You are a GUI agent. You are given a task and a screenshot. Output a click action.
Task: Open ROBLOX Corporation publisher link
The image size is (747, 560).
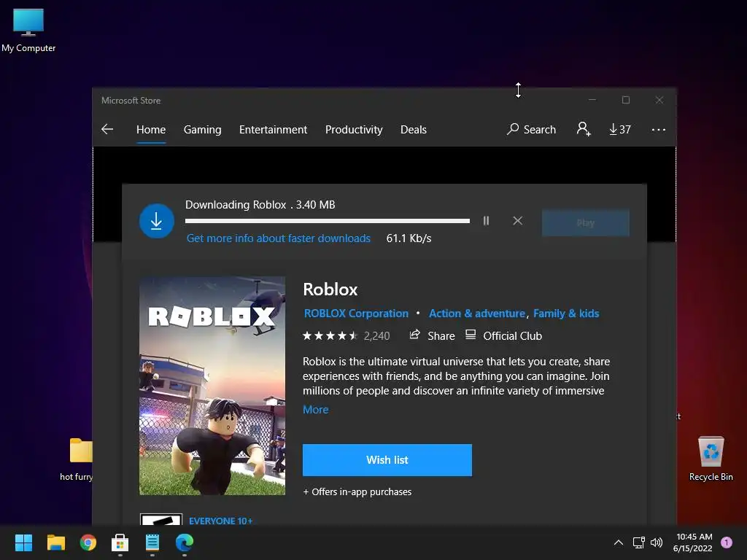click(356, 314)
